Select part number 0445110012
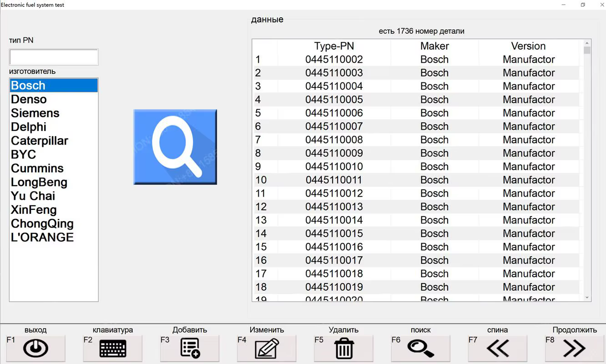Image resolution: width=606 pixels, height=364 pixels. tap(334, 193)
